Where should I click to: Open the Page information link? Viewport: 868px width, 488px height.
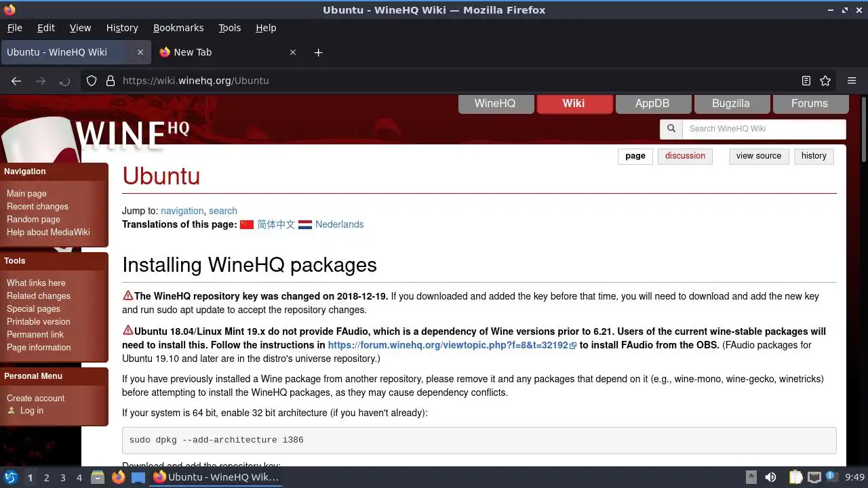click(x=39, y=347)
